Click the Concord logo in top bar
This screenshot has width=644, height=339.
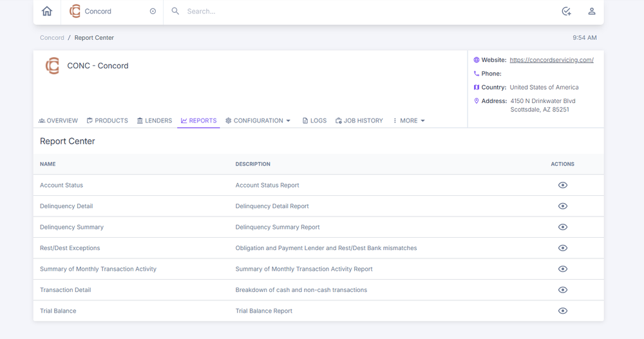tap(75, 11)
